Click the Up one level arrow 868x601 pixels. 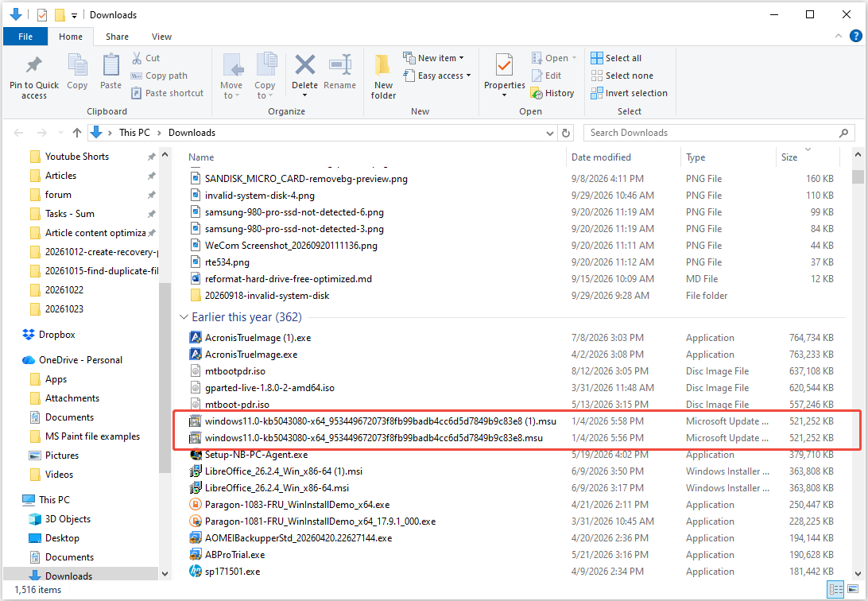click(x=77, y=133)
